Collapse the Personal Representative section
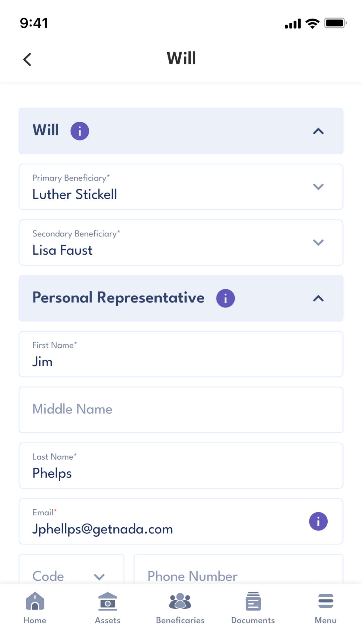Image resolution: width=362 pixels, height=644 pixels. click(x=318, y=298)
